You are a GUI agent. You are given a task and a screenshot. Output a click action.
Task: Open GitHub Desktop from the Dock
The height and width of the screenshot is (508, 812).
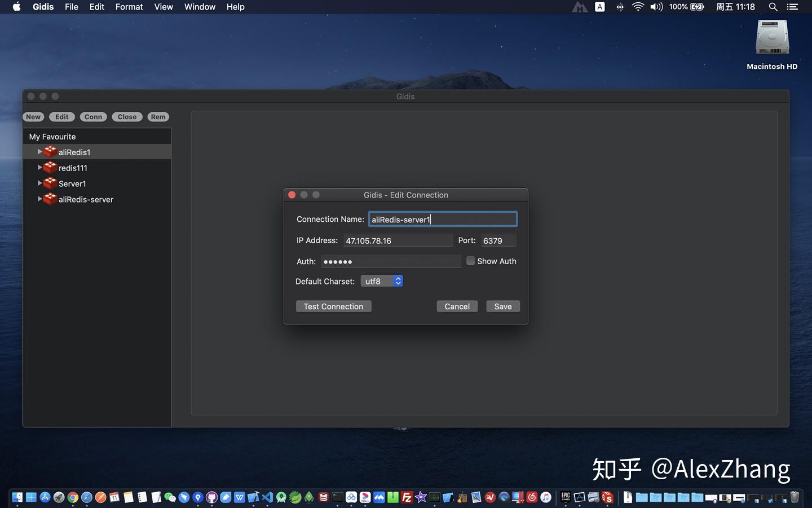coord(211,497)
